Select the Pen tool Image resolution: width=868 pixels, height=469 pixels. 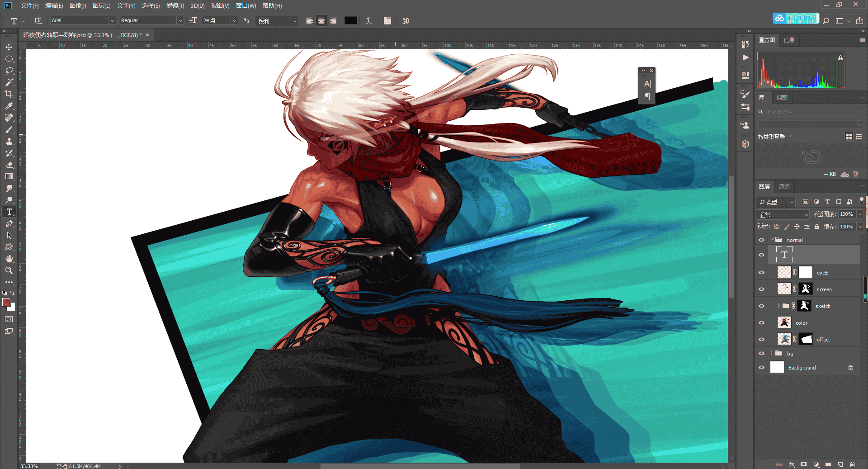[x=9, y=223]
